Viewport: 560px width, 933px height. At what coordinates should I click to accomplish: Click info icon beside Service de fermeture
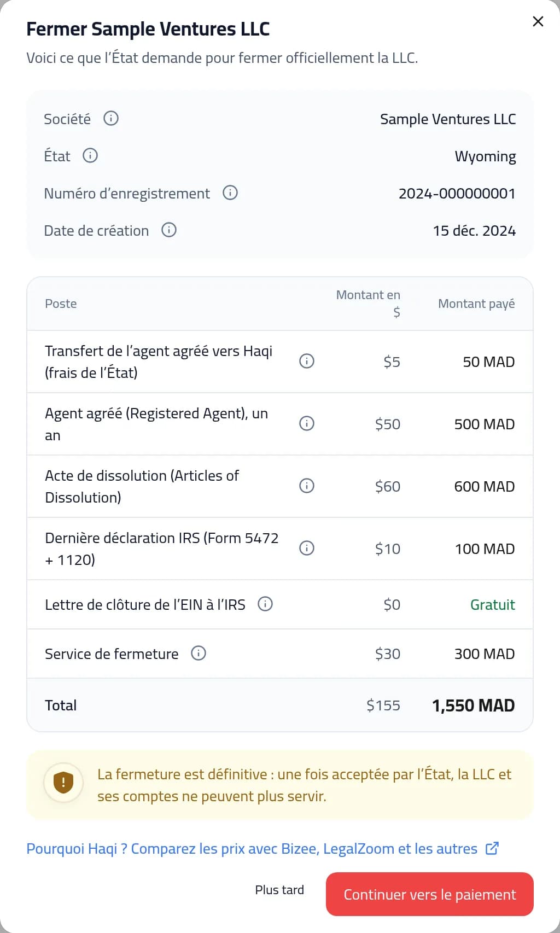click(x=199, y=653)
